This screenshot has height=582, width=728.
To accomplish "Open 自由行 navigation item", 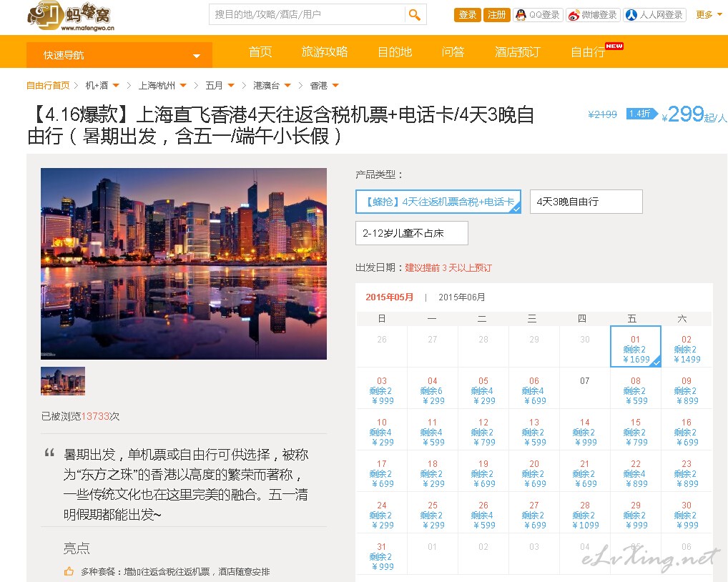I will [x=588, y=52].
